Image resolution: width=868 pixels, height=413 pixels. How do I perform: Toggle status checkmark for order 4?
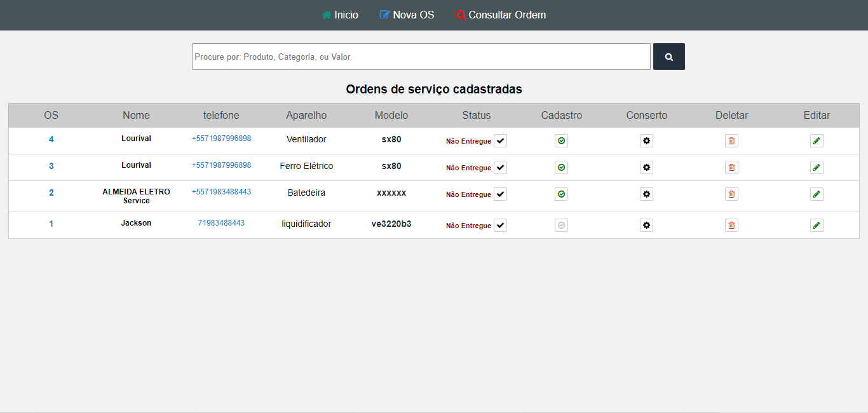coord(500,141)
